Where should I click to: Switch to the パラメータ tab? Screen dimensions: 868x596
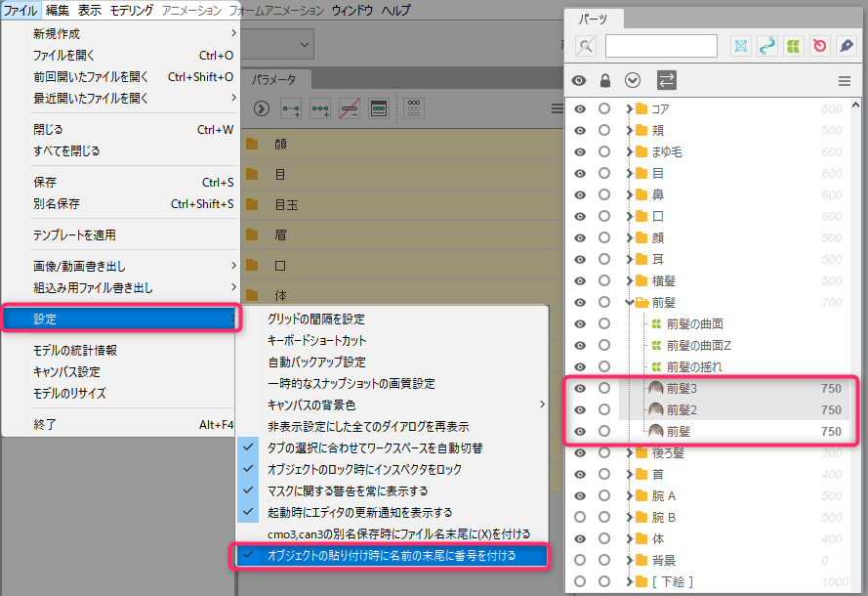(x=274, y=80)
